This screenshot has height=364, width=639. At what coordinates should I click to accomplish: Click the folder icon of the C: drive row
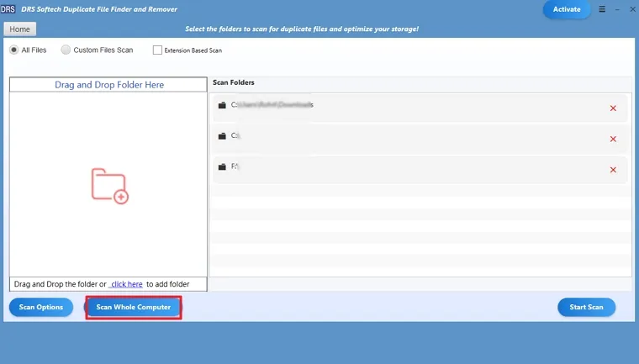click(222, 135)
